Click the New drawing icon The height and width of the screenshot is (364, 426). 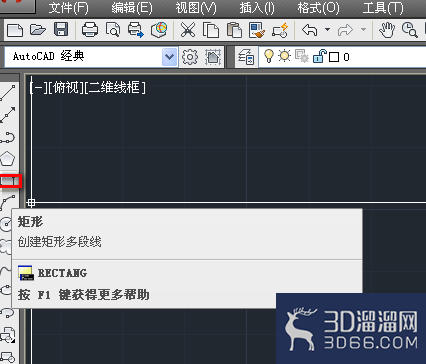pyautogui.click(x=15, y=30)
